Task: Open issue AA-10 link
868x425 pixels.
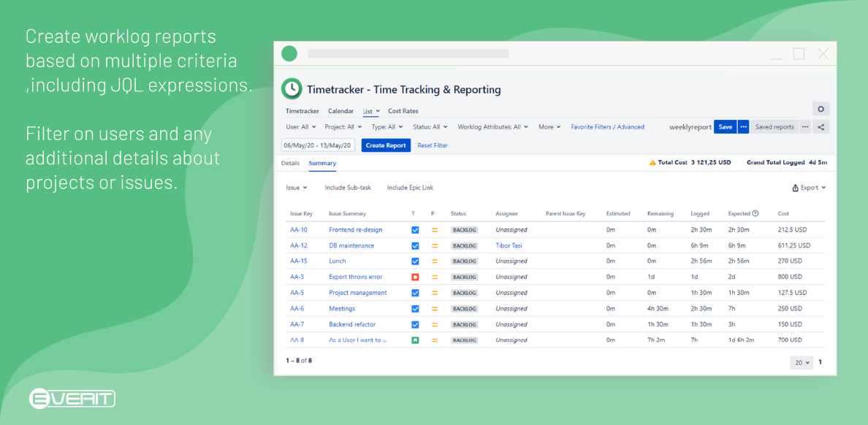Action: pos(298,229)
